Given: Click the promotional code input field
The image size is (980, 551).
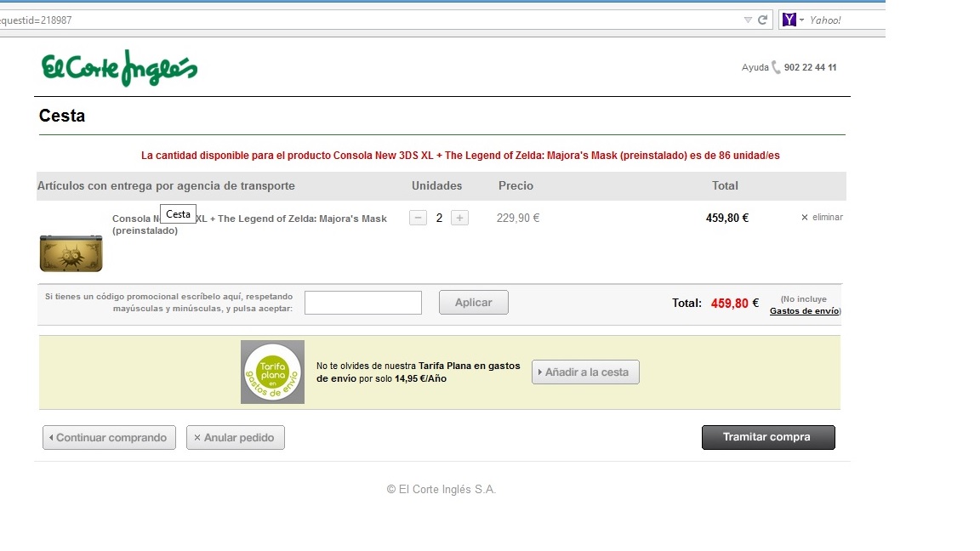Looking at the screenshot, I should coord(363,303).
